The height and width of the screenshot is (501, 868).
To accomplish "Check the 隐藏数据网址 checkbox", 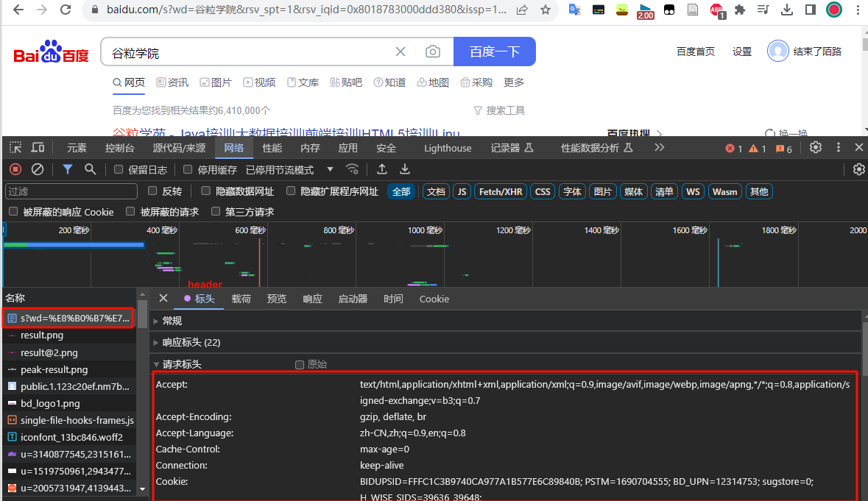I will click(205, 191).
